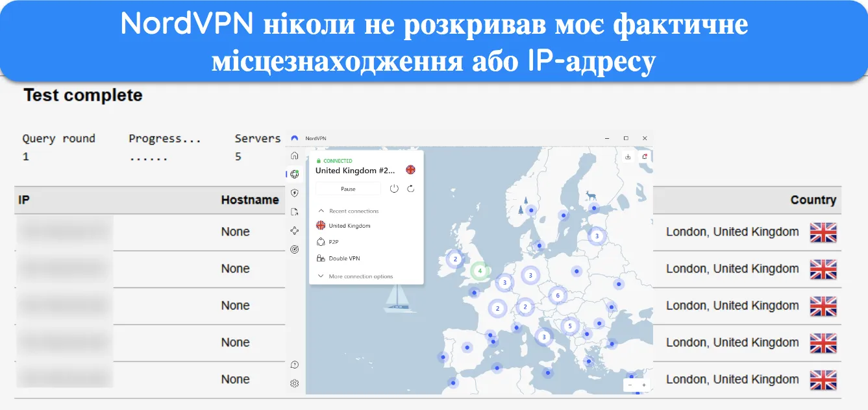Viewport: 868px width, 410px height.
Task: Select the 3 cluster over Baltic states
Action: tap(597, 236)
